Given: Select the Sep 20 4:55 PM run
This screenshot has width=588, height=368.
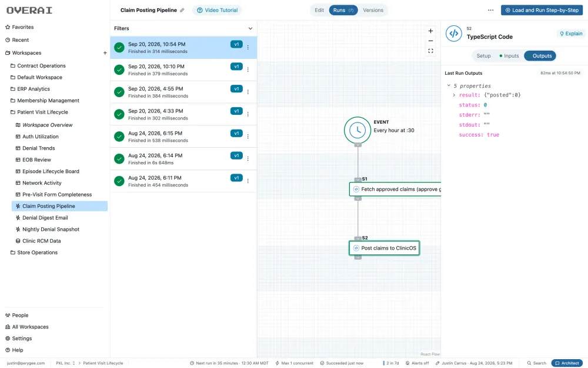Looking at the screenshot, I should [x=183, y=92].
